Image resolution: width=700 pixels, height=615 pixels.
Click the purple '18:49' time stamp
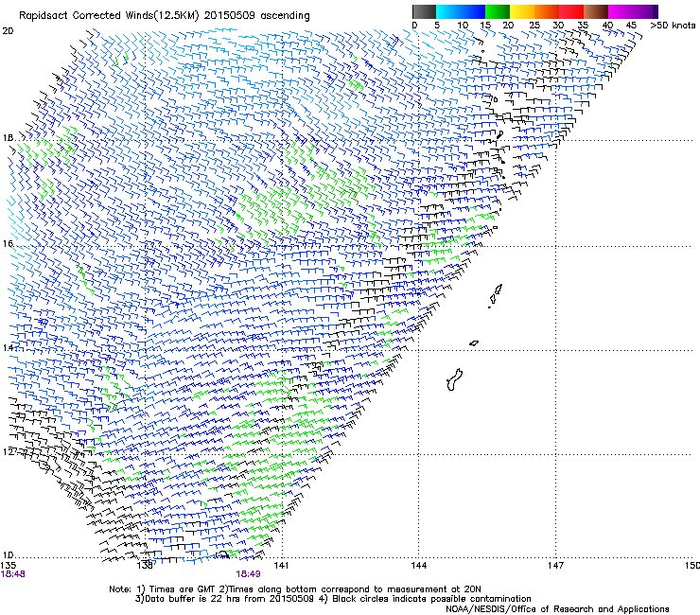pyautogui.click(x=248, y=574)
